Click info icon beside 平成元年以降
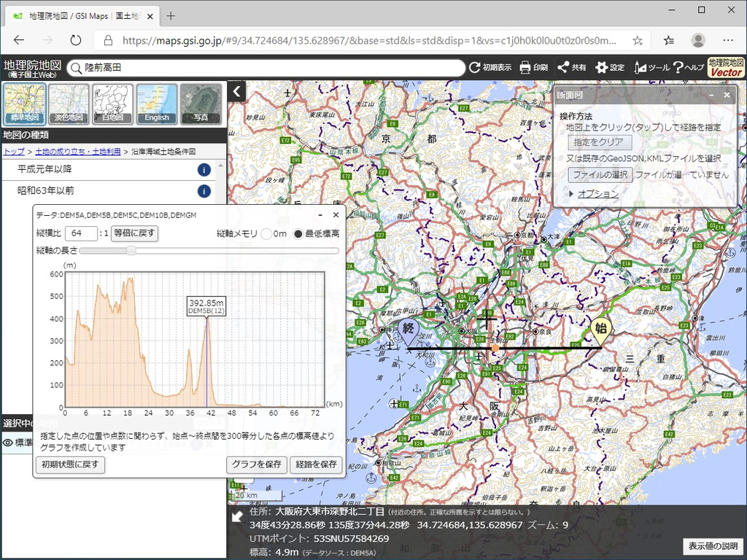The image size is (747, 560). point(204,170)
